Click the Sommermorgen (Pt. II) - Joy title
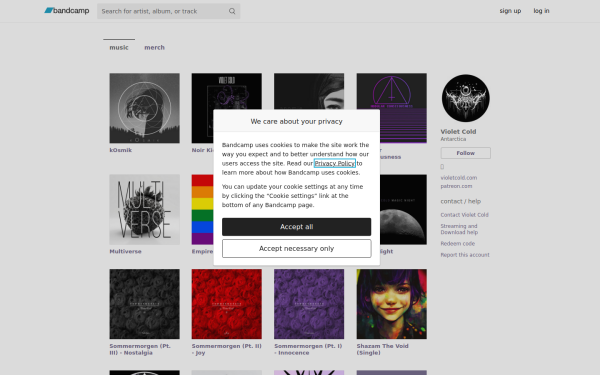This screenshot has height=375, width=600. click(227, 349)
